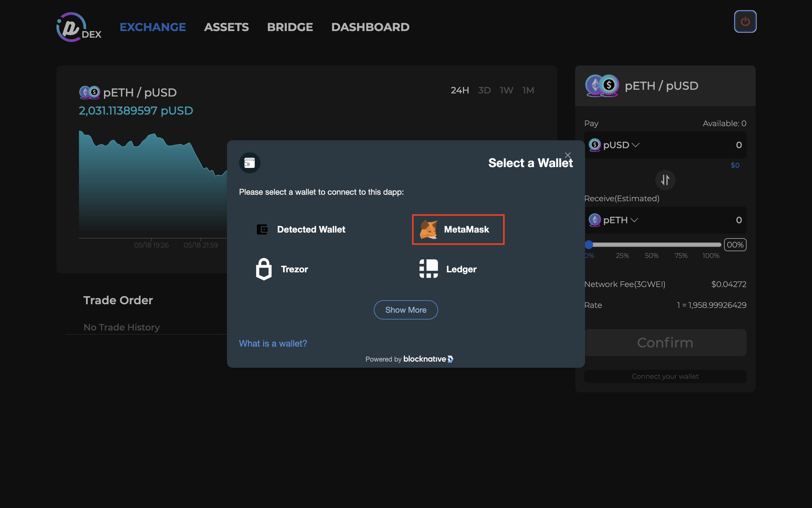Open the pUSD pay token dropdown
The image size is (812, 508).
pos(614,145)
